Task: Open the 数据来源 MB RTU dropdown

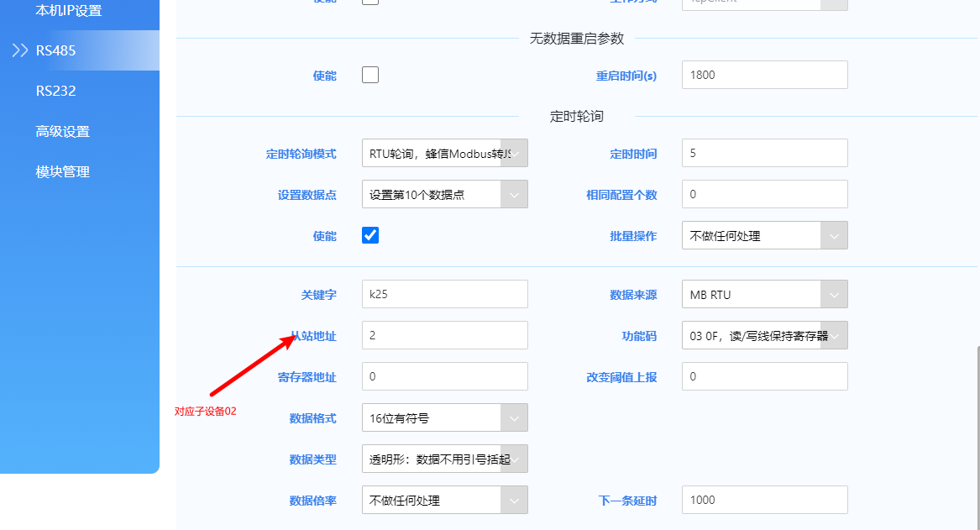Action: (834, 295)
